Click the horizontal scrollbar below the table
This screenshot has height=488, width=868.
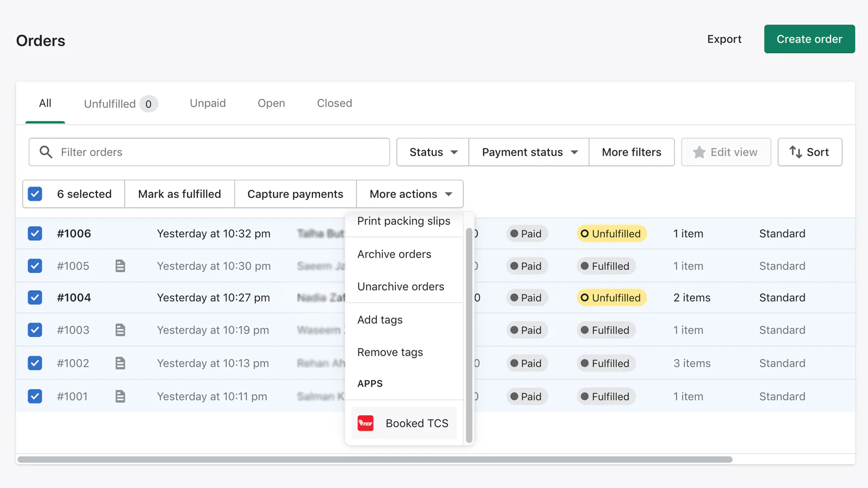point(374,459)
